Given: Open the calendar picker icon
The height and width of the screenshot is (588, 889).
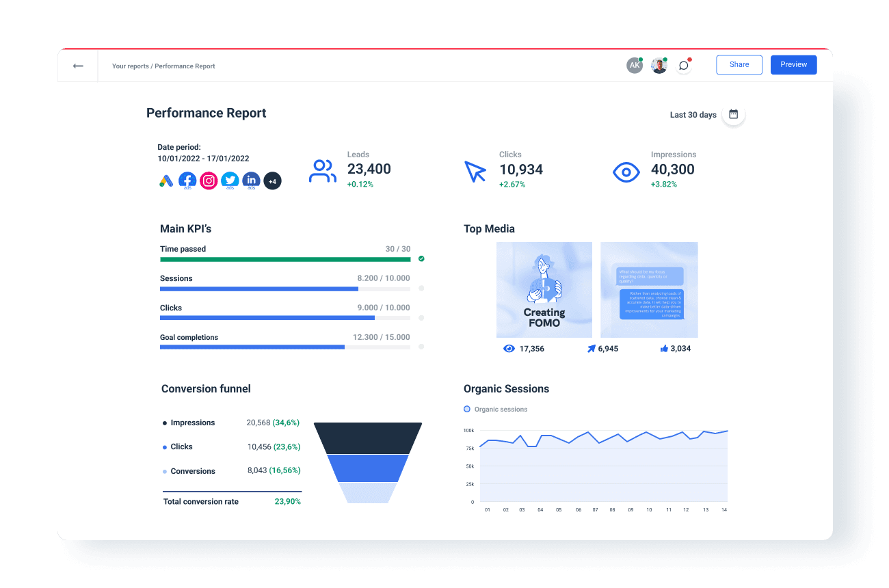Looking at the screenshot, I should 733,115.
